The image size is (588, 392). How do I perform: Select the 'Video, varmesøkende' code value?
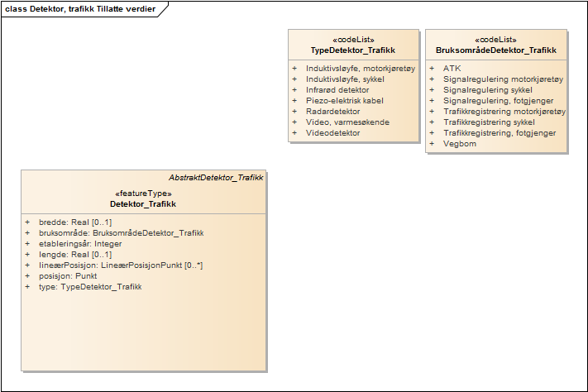[347, 122]
